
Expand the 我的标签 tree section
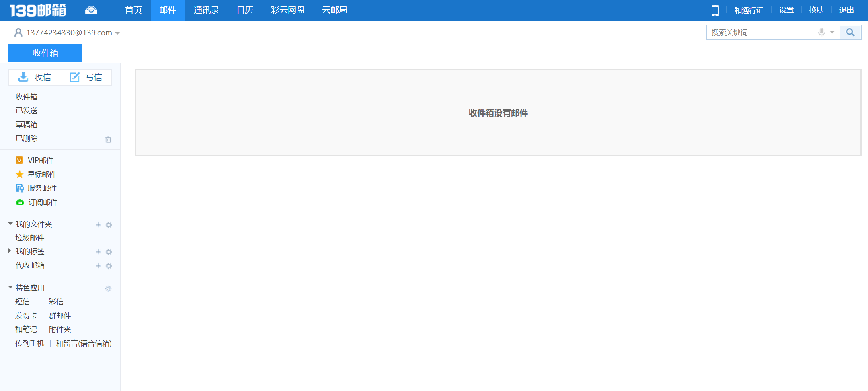[x=10, y=251]
